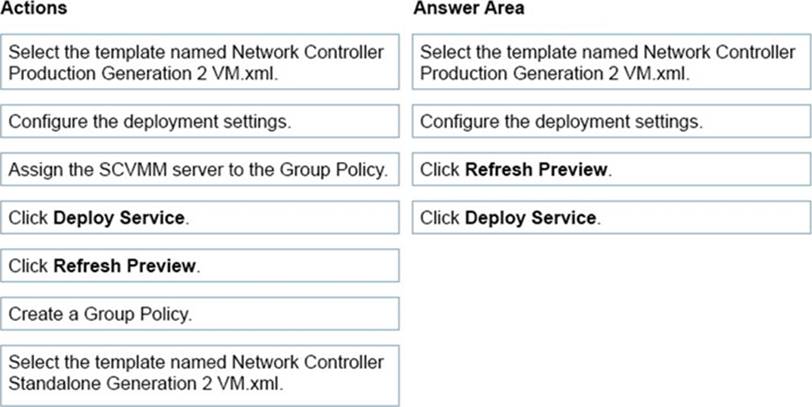Select the Create a Group Policy action
812x407 pixels.
pyautogui.click(x=199, y=314)
